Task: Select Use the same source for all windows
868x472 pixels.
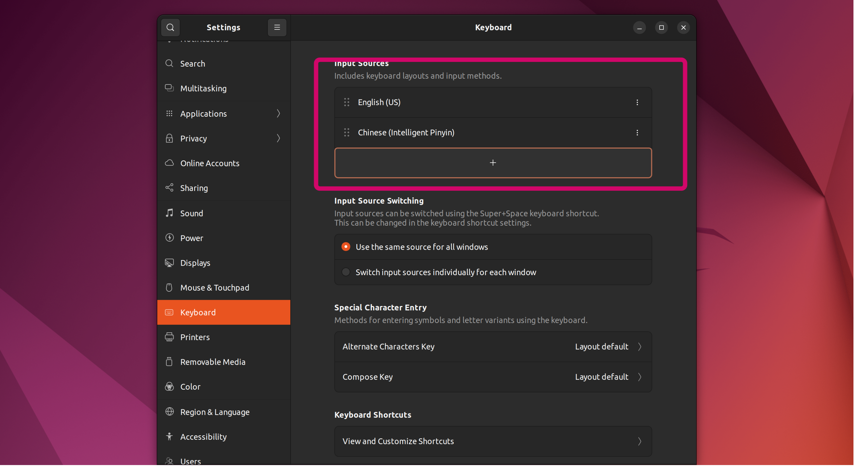Action: (x=345, y=246)
